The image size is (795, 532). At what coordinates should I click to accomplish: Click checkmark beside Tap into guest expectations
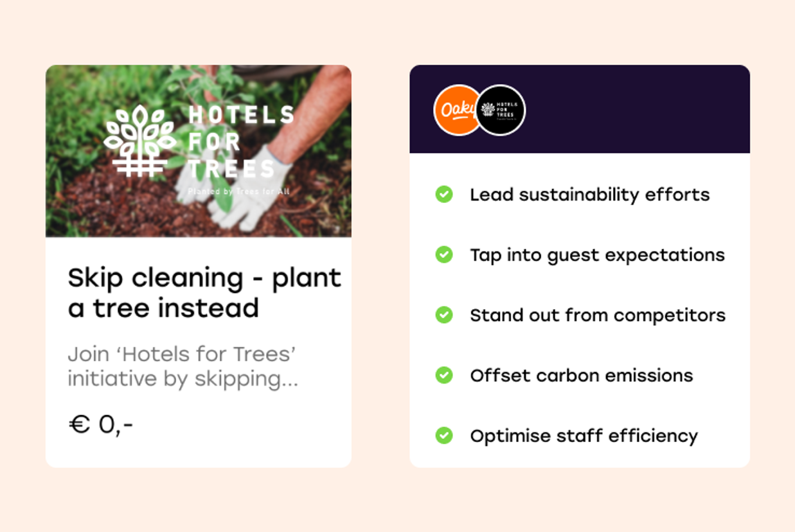(x=444, y=254)
